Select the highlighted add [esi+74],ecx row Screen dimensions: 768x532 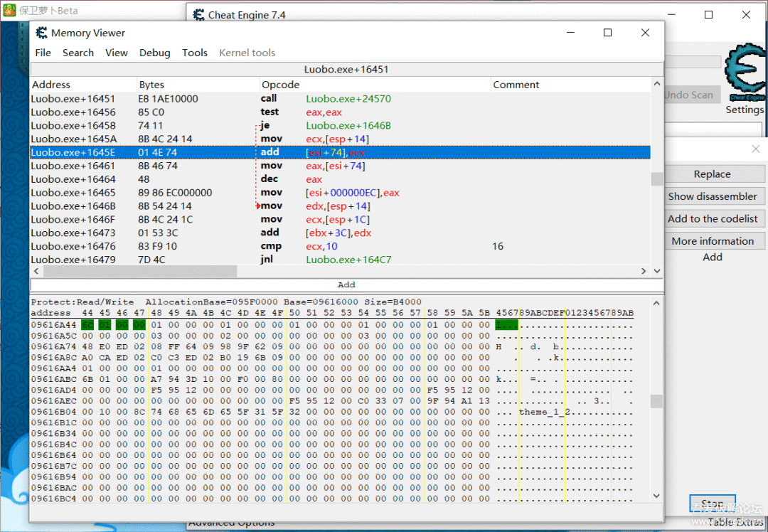[340, 152]
